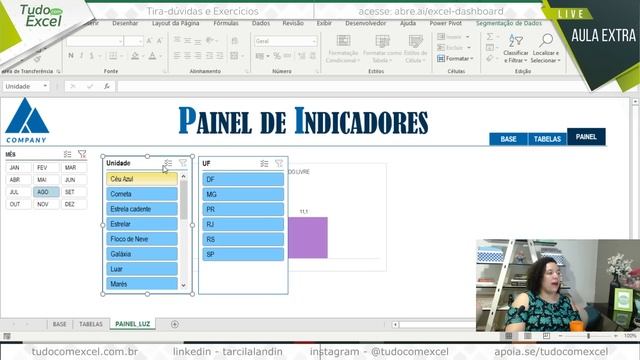Confirm the formula bar entry checkmark
Screen dimensions: 640x360
click(90, 86)
